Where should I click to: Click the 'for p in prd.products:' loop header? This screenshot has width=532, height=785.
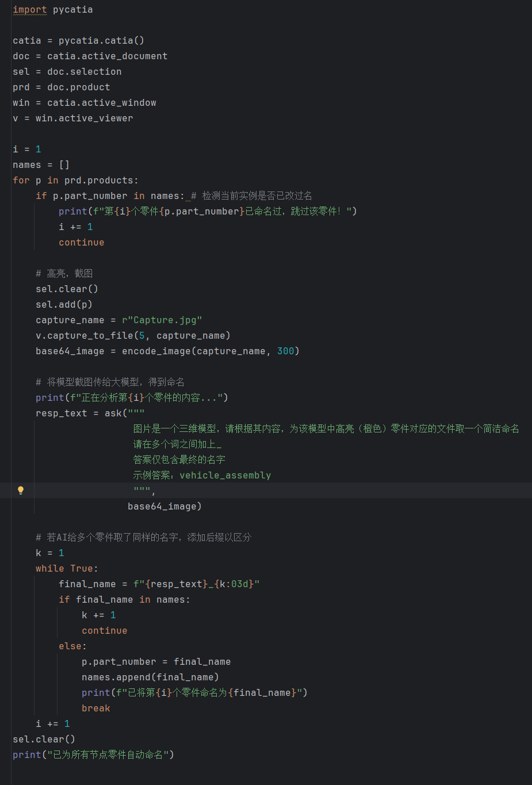click(75, 181)
